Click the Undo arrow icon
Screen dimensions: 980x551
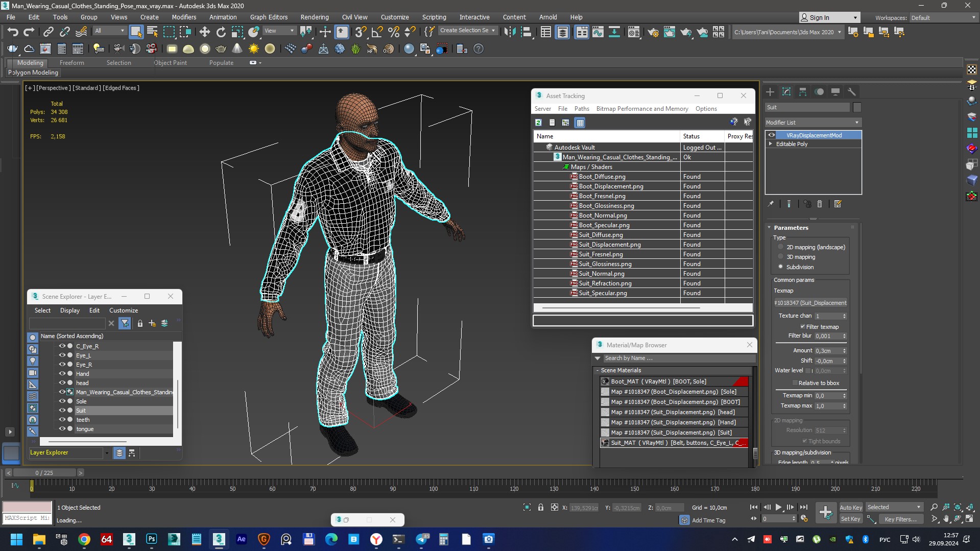tap(12, 32)
